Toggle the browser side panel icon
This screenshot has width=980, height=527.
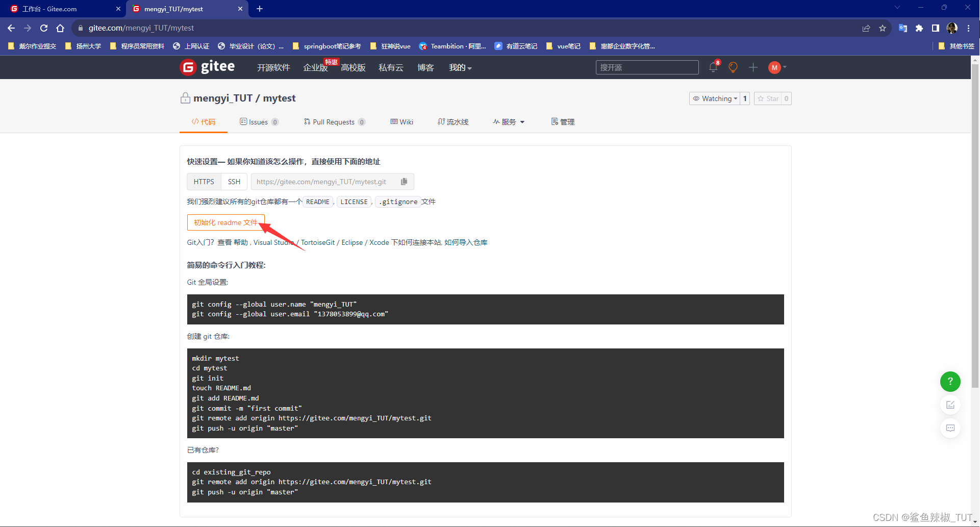[x=936, y=28]
